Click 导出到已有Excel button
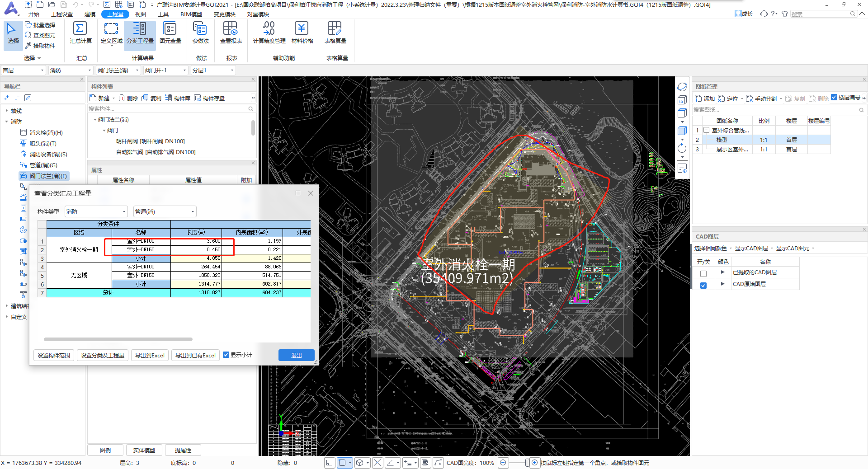This screenshot has width=868, height=469. [x=195, y=355]
